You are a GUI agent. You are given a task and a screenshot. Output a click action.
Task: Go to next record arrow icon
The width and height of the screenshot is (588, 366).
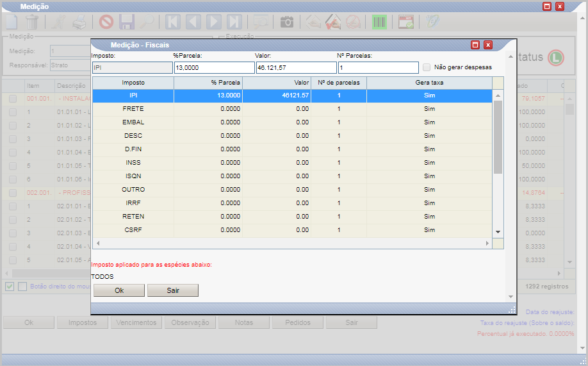tap(214, 22)
